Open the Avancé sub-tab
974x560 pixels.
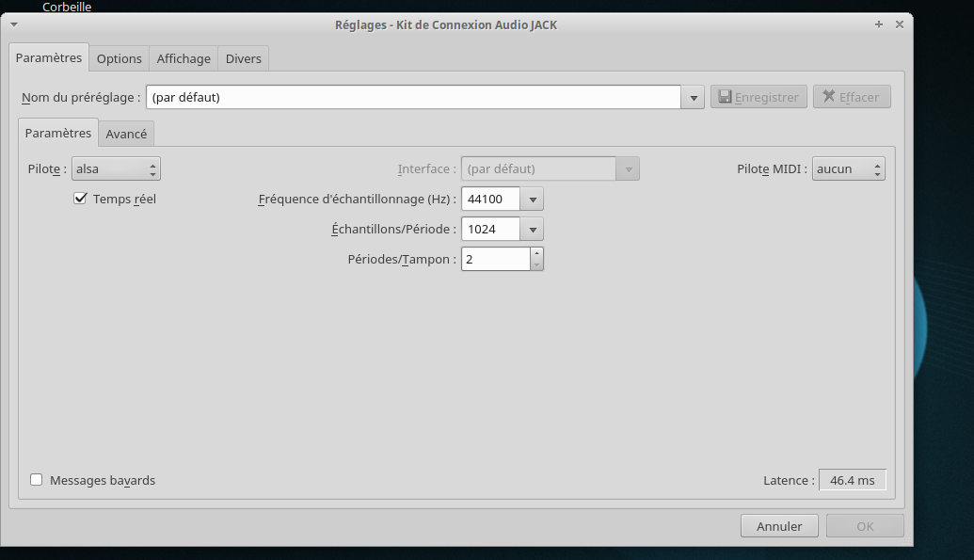tap(126, 134)
